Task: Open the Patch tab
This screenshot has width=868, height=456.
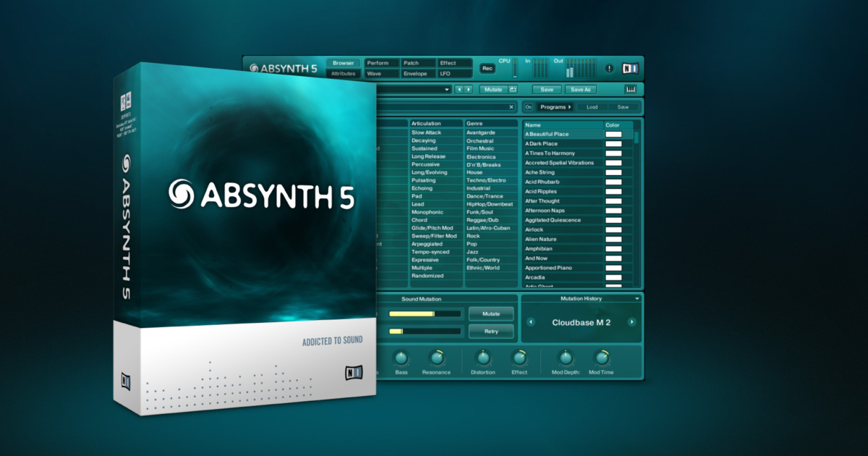Action: 419,63
